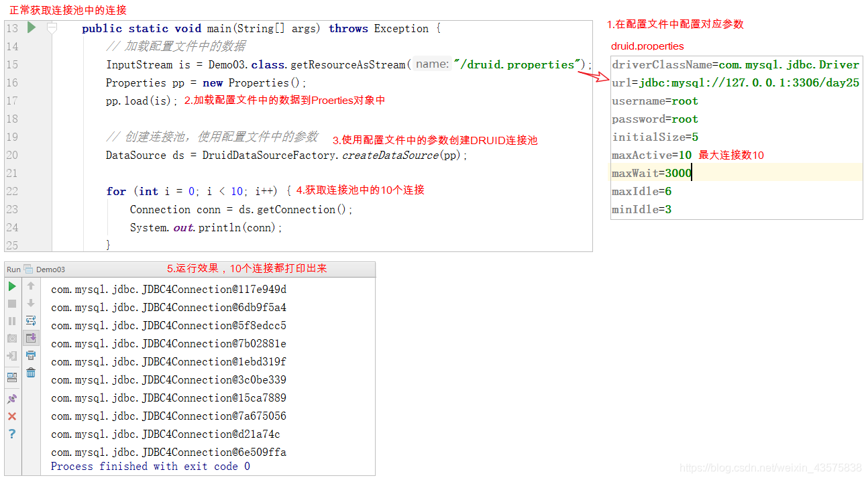868x480 pixels.
Task: Click the Down the Stack Trace arrow
Action: [31, 304]
